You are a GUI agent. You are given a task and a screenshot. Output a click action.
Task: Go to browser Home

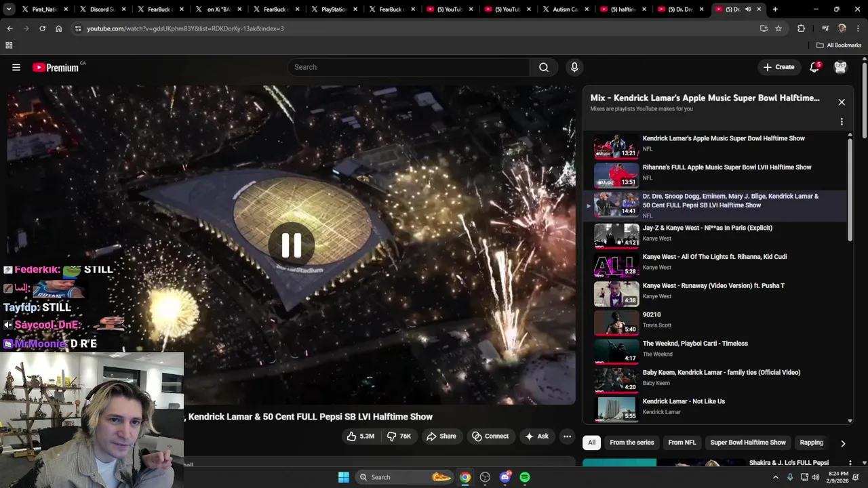tap(58, 28)
